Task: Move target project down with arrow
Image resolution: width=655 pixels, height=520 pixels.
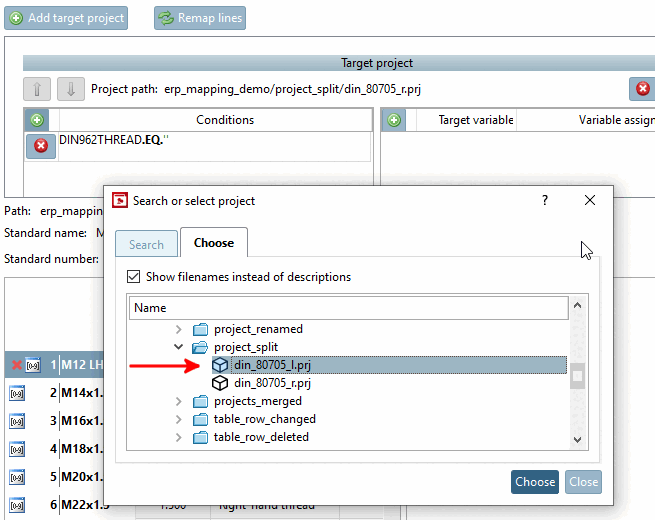Action: click(x=71, y=88)
